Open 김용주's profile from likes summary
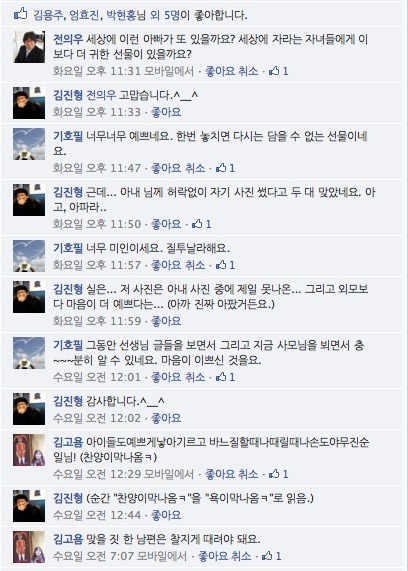This screenshot has height=571, width=408. tap(48, 15)
